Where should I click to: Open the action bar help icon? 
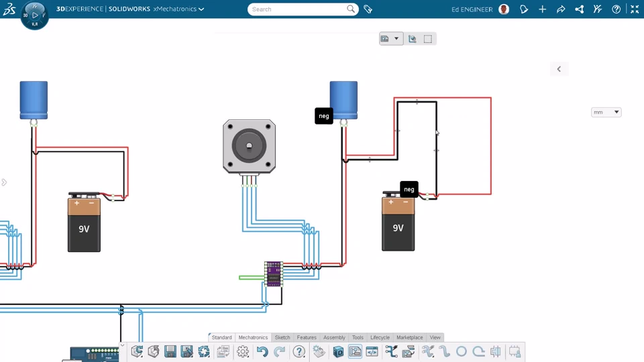tap(299, 351)
